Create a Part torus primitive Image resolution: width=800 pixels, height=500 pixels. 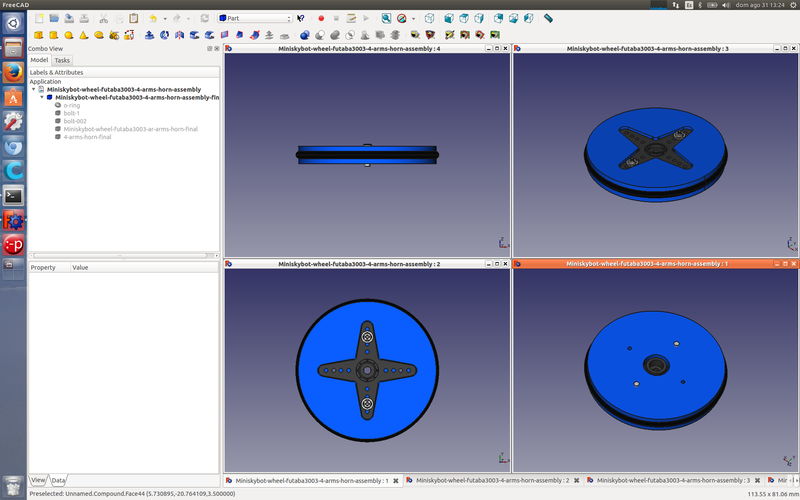[x=100, y=35]
